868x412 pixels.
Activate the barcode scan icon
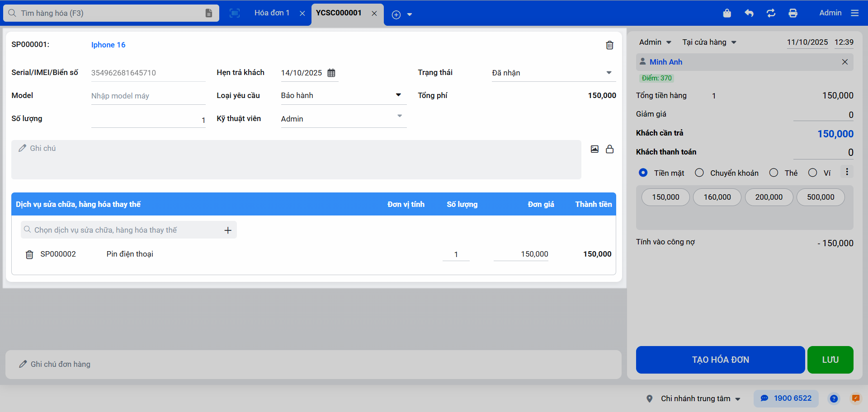click(235, 13)
